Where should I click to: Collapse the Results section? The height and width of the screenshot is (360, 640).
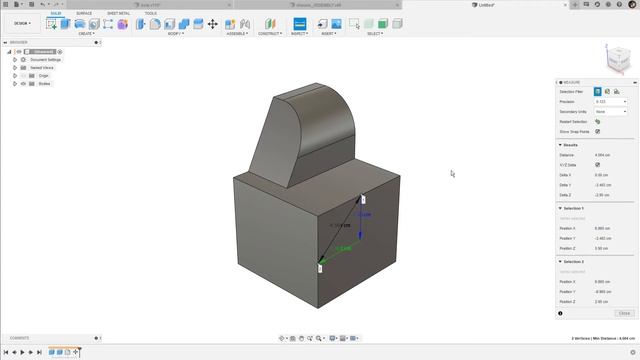[x=560, y=145]
